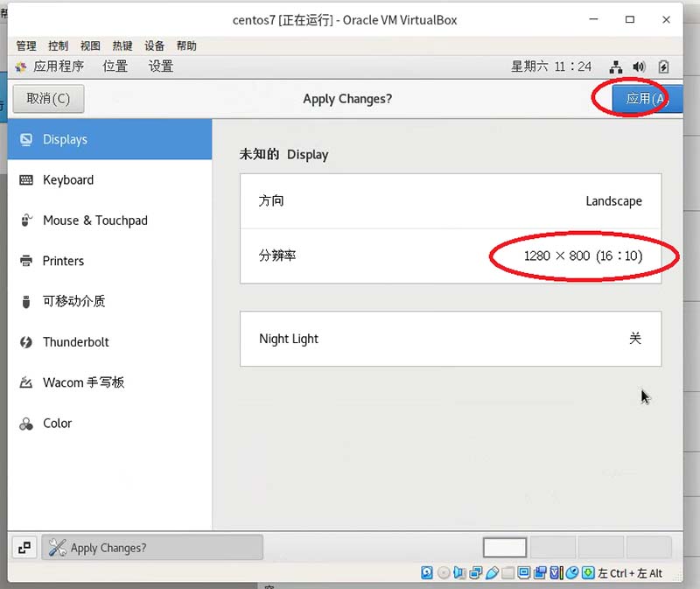Screen dimensions: 700x589
Task: Open the Night Light setting row
Action: (451, 339)
